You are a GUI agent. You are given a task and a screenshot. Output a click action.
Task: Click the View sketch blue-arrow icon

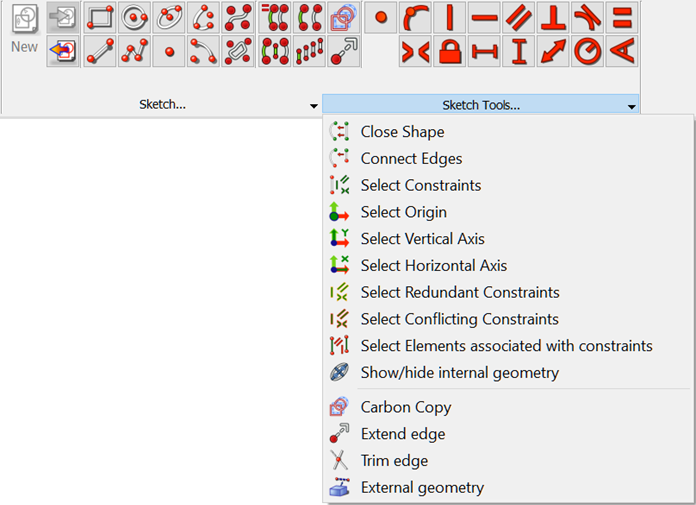[x=63, y=51]
